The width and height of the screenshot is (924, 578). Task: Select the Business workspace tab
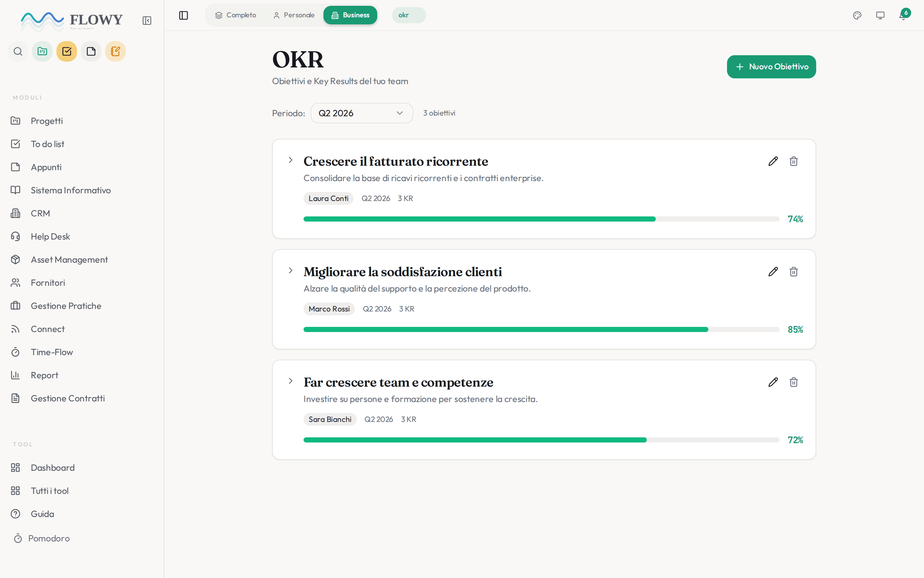point(350,15)
